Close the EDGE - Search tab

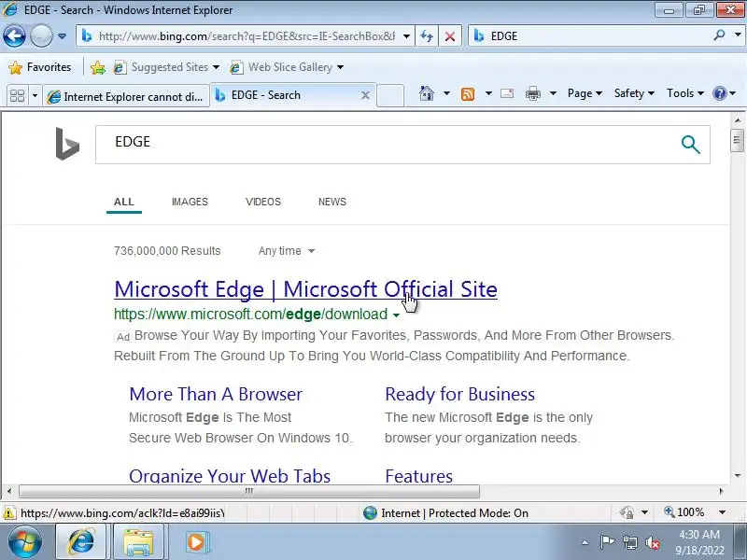point(365,95)
